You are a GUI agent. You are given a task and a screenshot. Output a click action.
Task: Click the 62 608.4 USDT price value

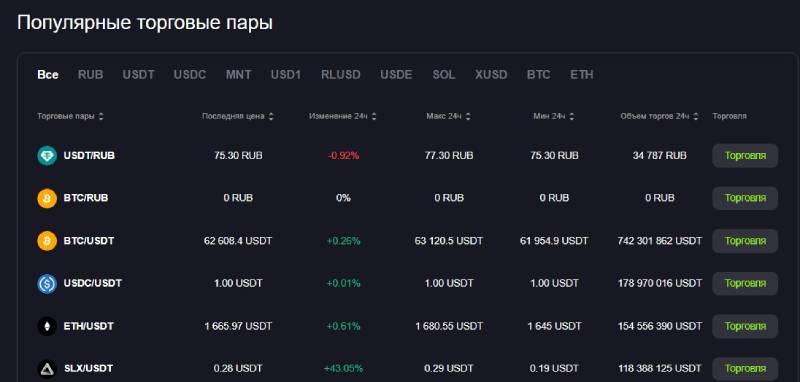[238, 241]
